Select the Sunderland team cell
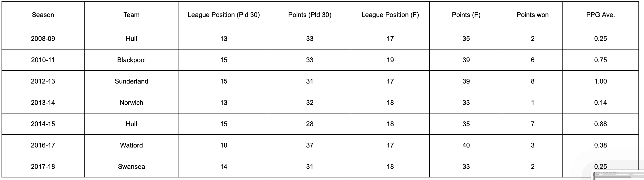Image resolution: width=644 pixels, height=180 pixels. click(x=131, y=81)
